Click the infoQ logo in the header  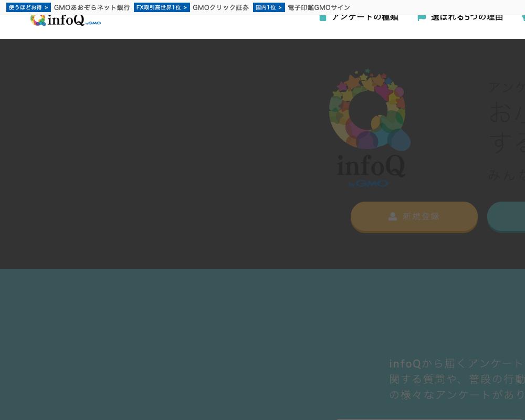click(65, 19)
